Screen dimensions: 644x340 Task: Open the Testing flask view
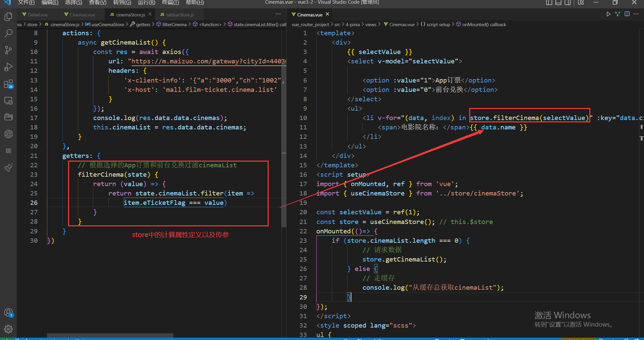pyautogui.click(x=8, y=167)
